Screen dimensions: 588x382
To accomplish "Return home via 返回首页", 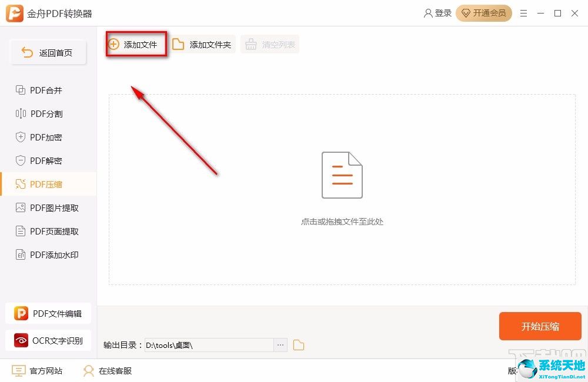I will [48, 52].
